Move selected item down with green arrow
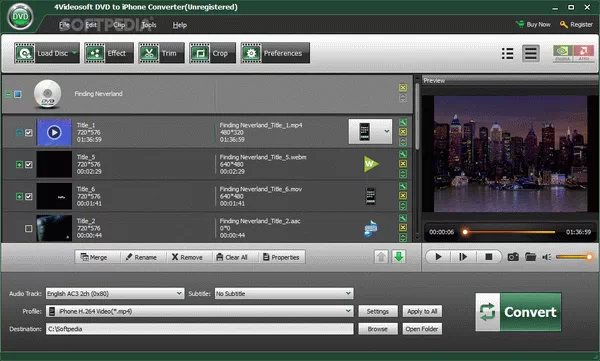 tap(399, 257)
